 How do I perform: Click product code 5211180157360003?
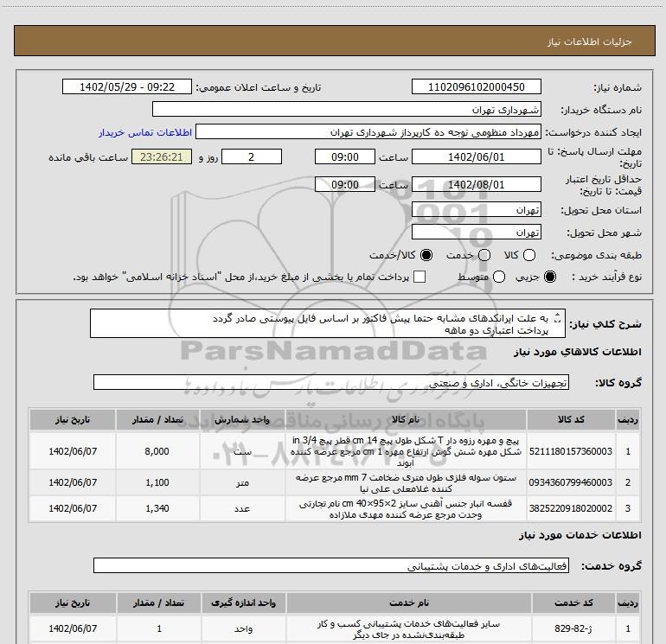click(x=571, y=451)
